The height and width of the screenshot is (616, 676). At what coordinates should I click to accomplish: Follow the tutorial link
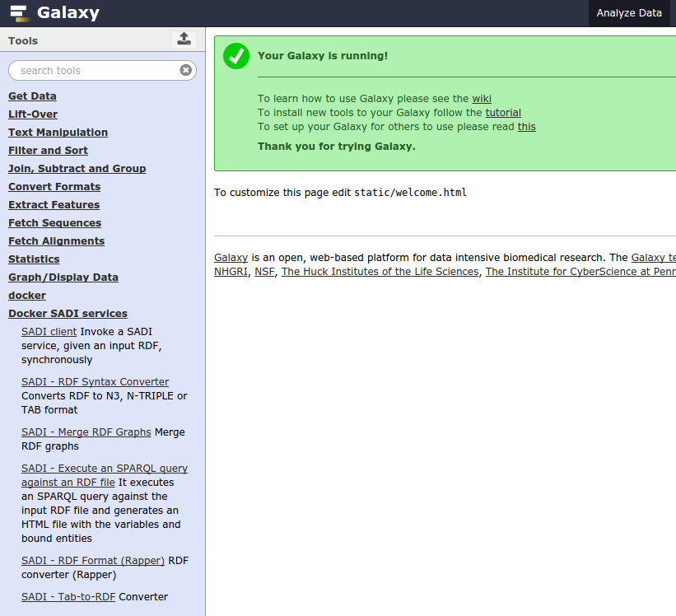point(503,113)
